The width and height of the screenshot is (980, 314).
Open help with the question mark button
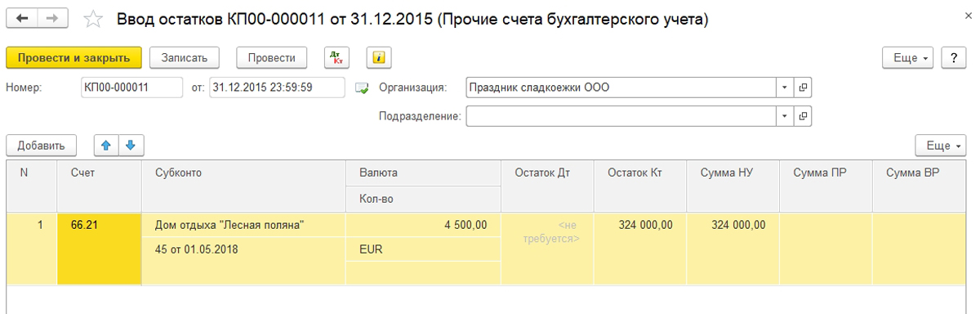click(952, 57)
